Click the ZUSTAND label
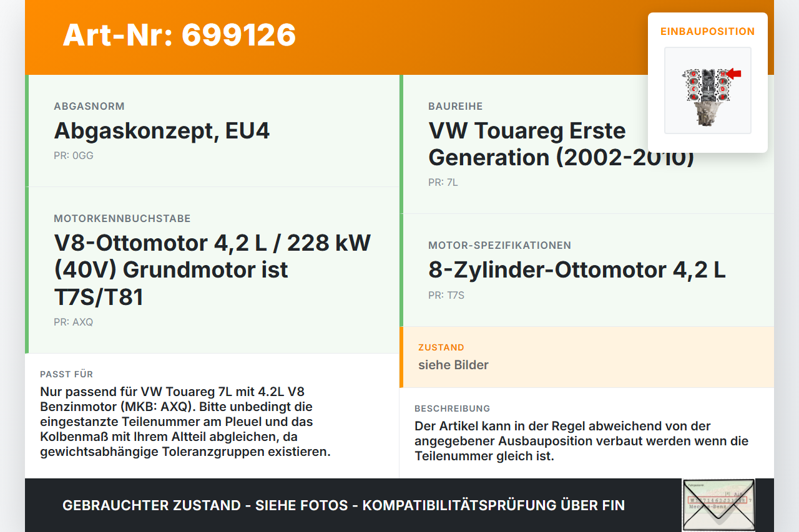This screenshot has height=532, width=799. pos(441,347)
